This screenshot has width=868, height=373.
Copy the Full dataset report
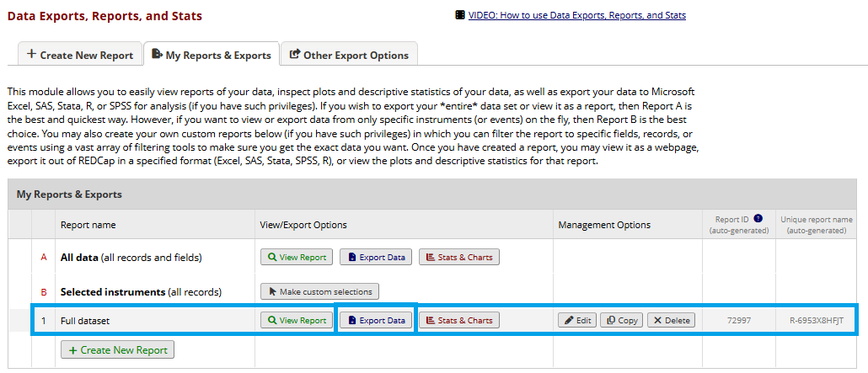click(x=621, y=320)
